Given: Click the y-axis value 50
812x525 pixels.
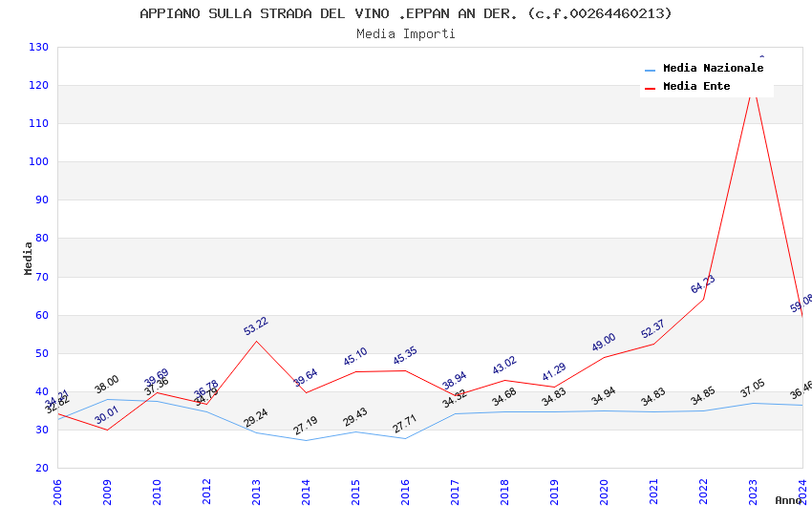Looking at the screenshot, I should pos(42,354).
